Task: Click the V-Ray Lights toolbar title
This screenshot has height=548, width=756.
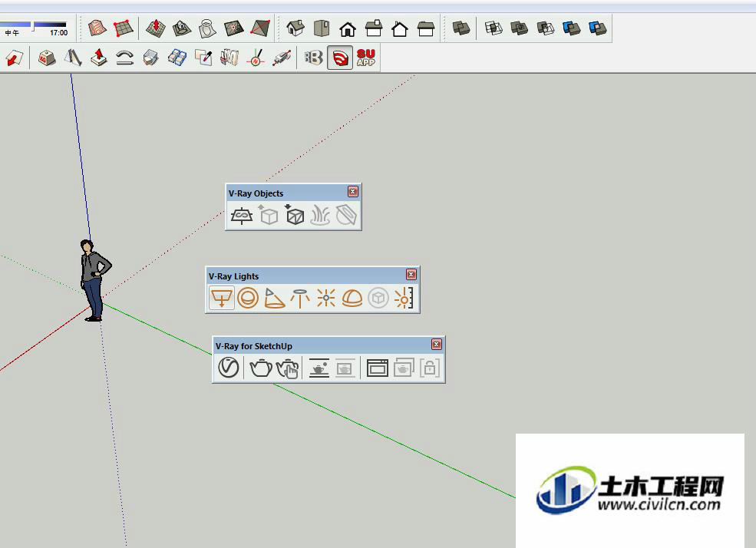Action: 233,276
